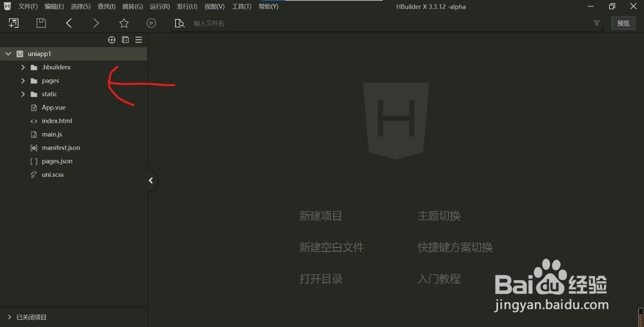This screenshot has height=327, width=644.
Task: Click the 新建空白文件 link
Action: pos(332,247)
